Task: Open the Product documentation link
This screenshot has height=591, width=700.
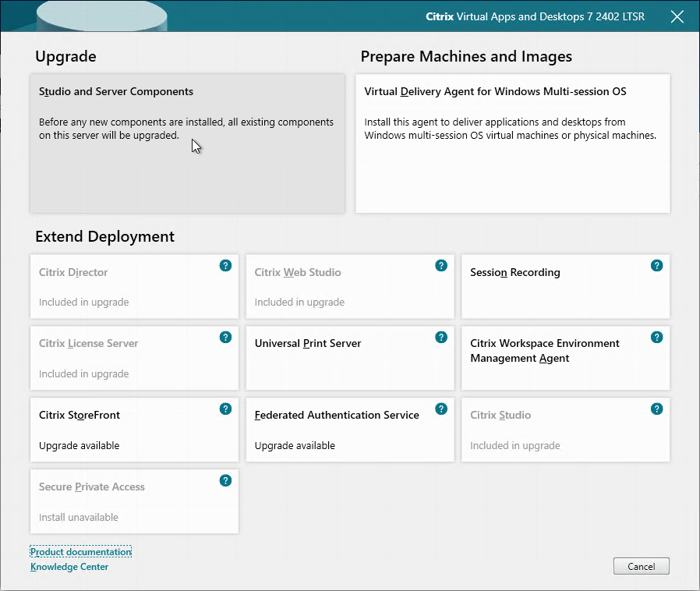Action: point(81,552)
